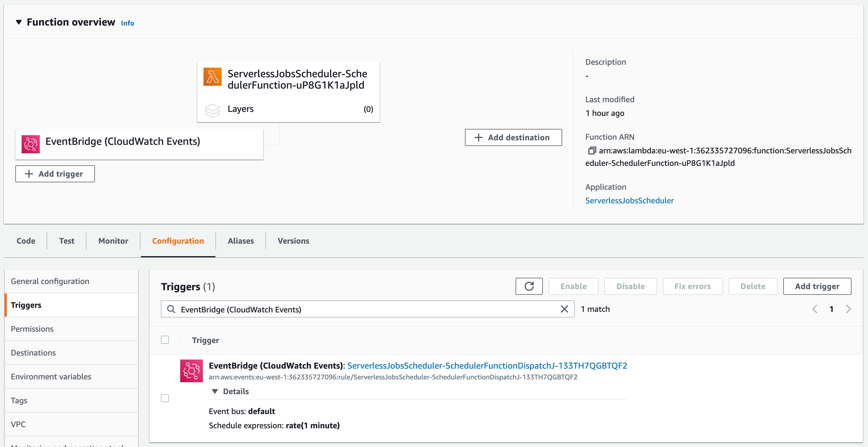This screenshot has height=447, width=868.
Task: Select the EventBridge icon in Function overview
Action: pyautogui.click(x=31, y=144)
